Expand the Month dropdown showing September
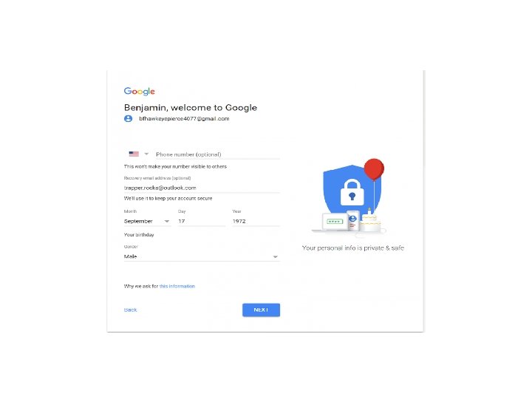 click(147, 221)
